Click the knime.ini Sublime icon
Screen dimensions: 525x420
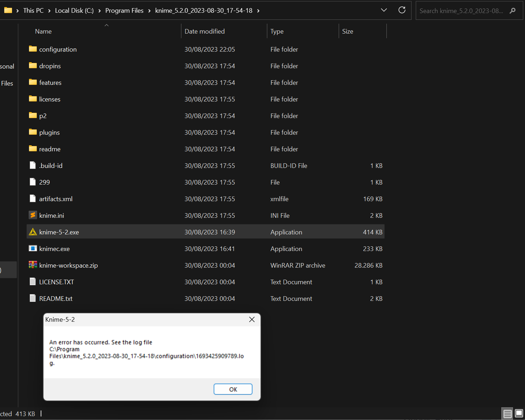33,215
